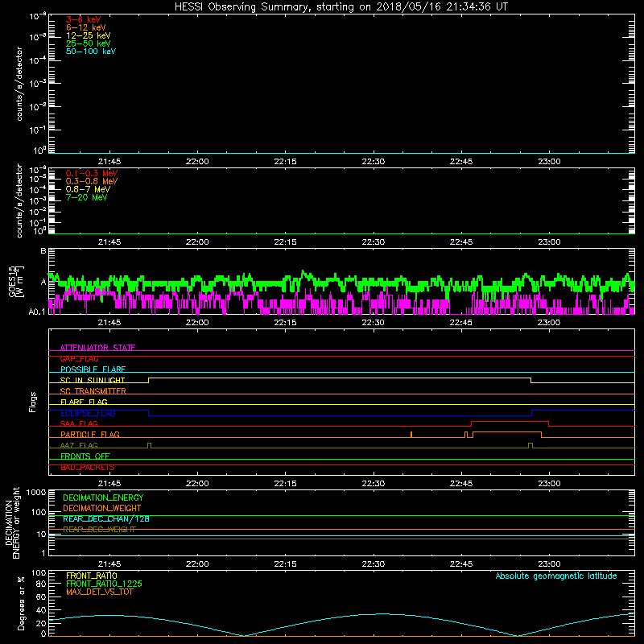Click the DECIMATION ENERGY or weight axis title

click(x=12, y=522)
